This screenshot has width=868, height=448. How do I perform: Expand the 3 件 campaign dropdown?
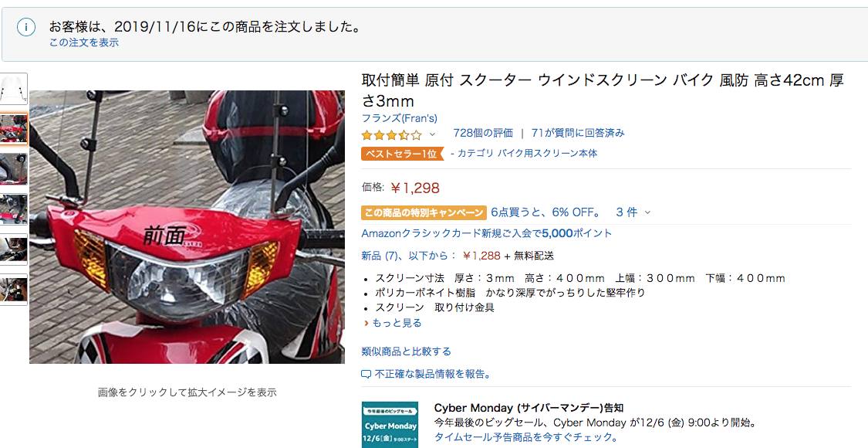[x=633, y=212]
